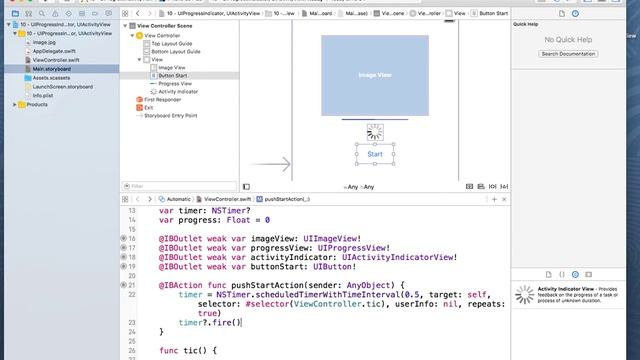Open pushStartAction method jump bar menu

coord(283,199)
